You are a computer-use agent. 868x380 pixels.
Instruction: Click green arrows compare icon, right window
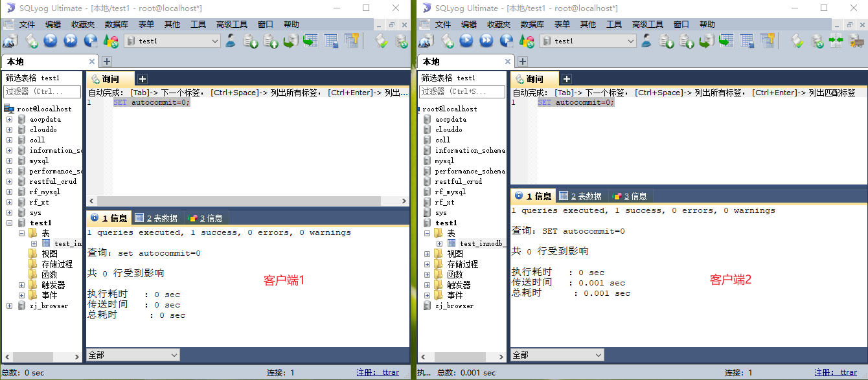point(836,41)
